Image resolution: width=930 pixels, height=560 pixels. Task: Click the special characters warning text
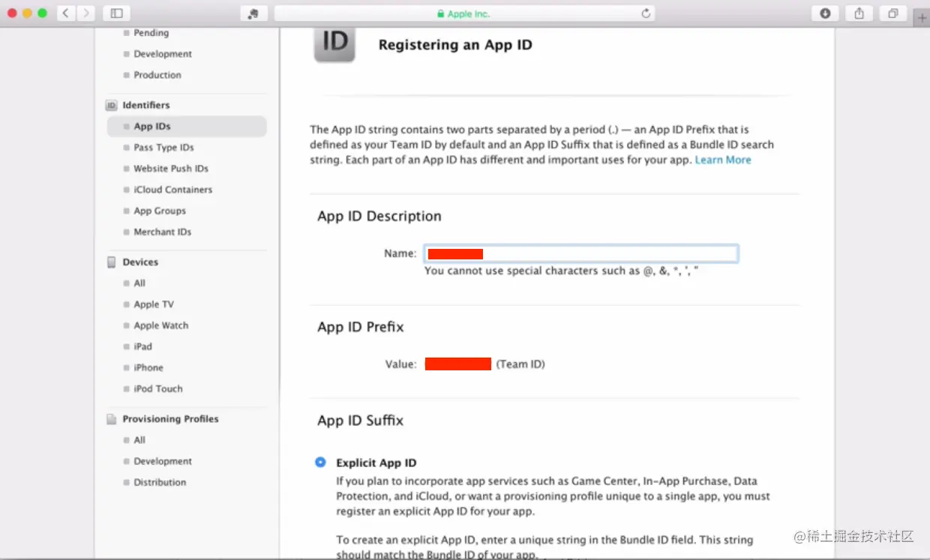pyautogui.click(x=562, y=271)
